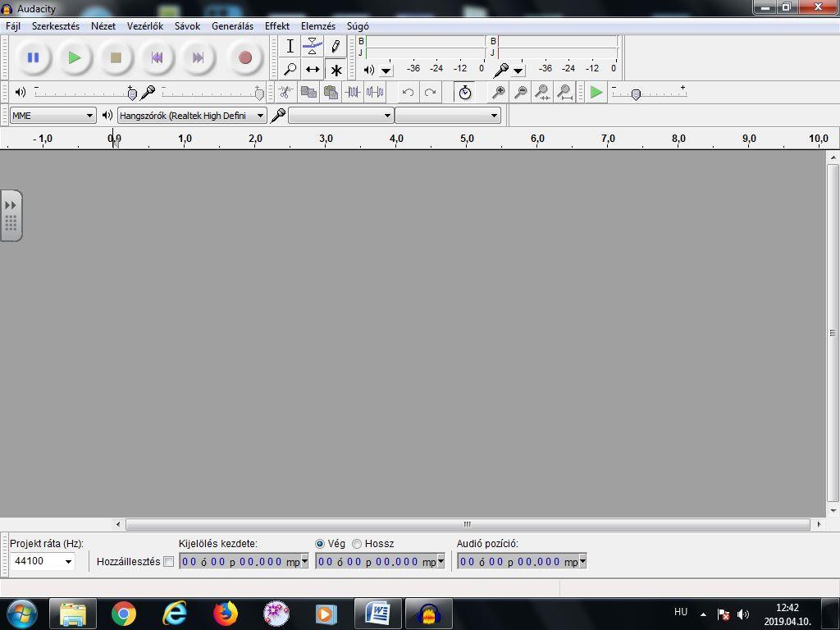Open the empty input device dropdown
This screenshot has width=840, height=630.
[340, 115]
